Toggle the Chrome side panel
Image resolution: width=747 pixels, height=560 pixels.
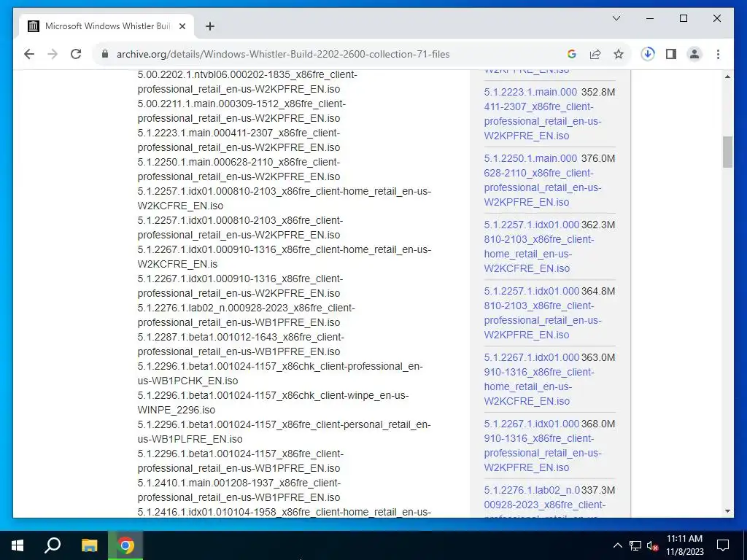click(671, 54)
